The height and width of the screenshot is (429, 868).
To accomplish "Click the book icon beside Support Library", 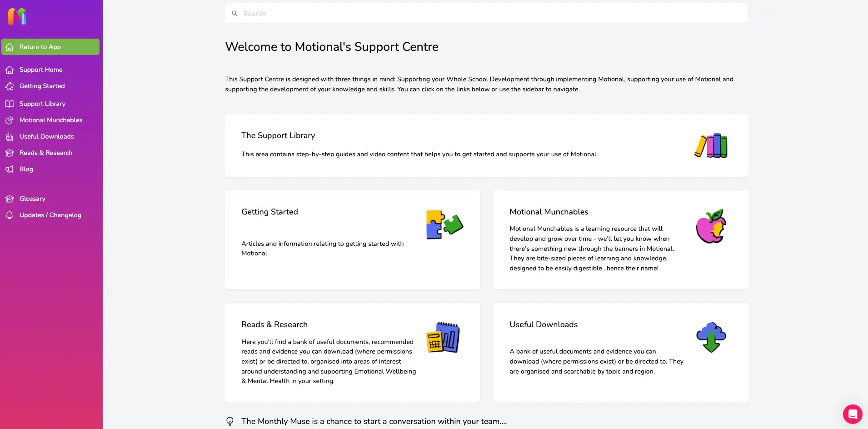I will pyautogui.click(x=10, y=104).
